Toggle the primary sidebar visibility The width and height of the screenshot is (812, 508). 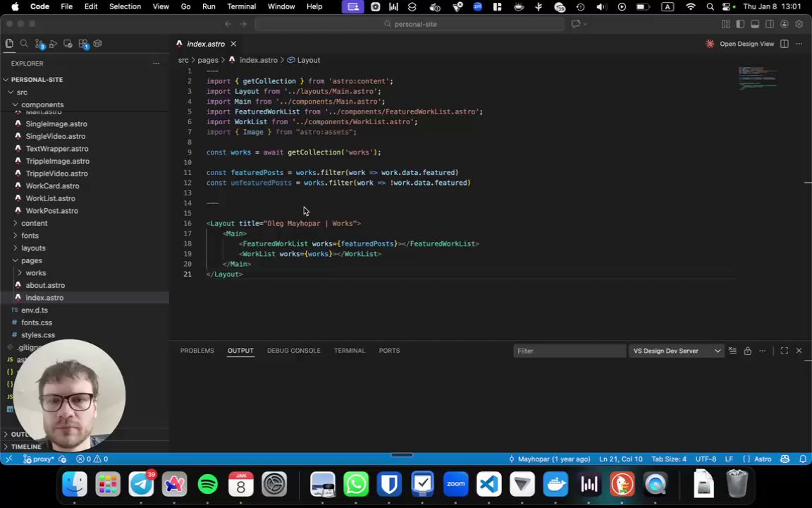(740, 24)
